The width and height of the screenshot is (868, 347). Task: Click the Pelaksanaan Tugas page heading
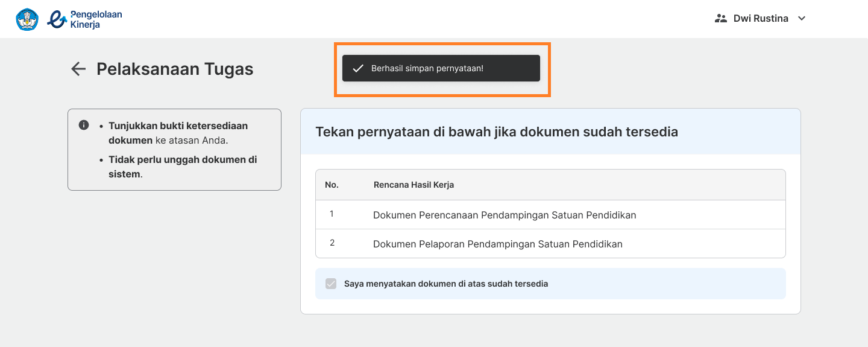tap(175, 69)
